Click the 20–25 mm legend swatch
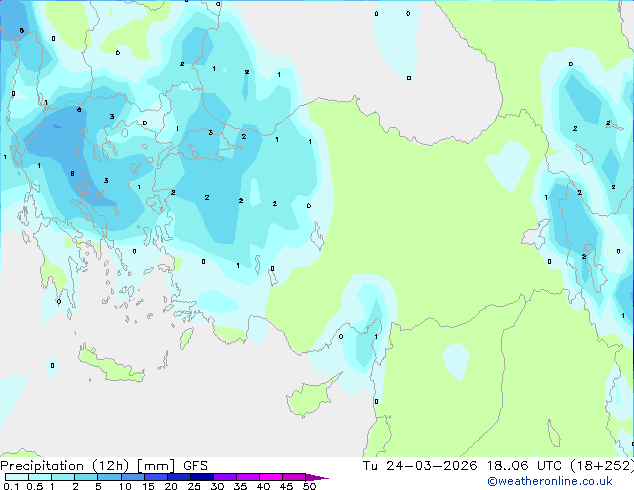The image size is (634, 490). tap(179, 477)
